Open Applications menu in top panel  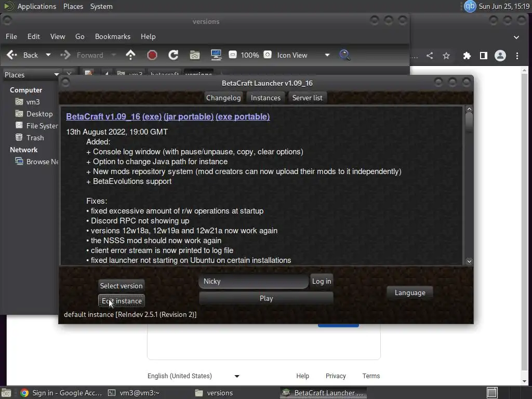[x=37, y=6]
